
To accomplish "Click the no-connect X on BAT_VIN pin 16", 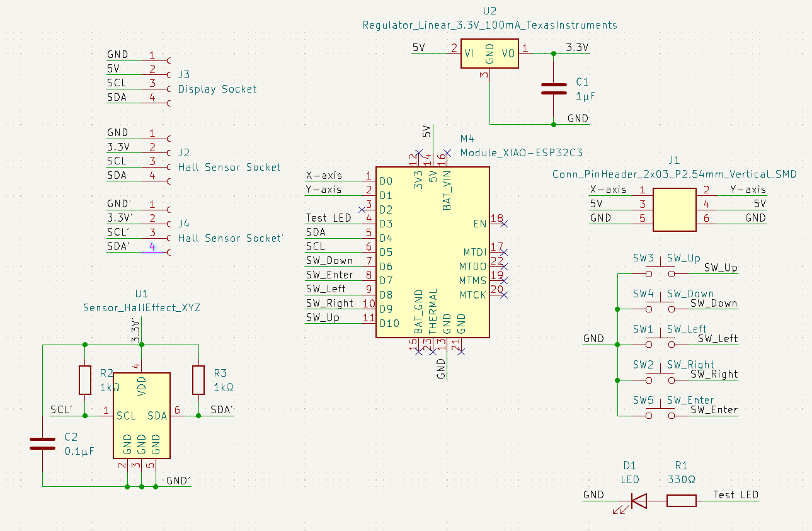I will [x=447, y=152].
